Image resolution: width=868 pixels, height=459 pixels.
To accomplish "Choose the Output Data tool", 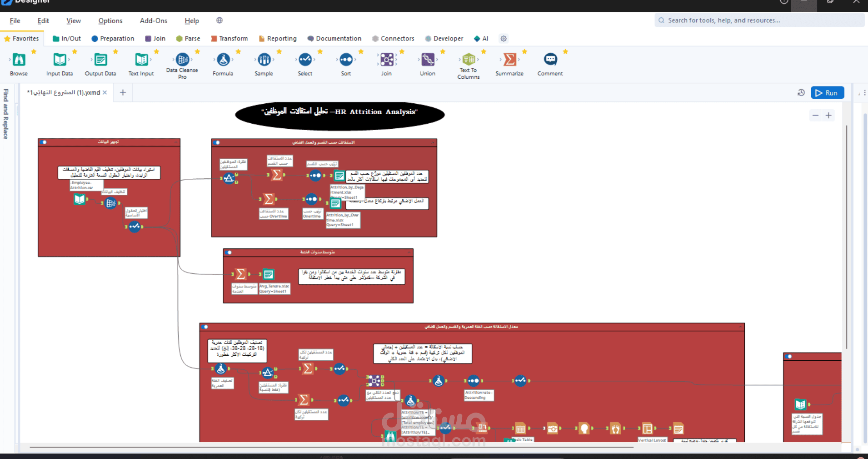I will click(100, 60).
